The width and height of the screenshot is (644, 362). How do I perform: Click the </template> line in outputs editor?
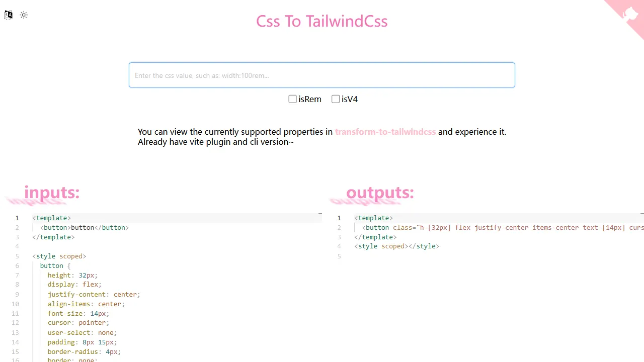375,237
